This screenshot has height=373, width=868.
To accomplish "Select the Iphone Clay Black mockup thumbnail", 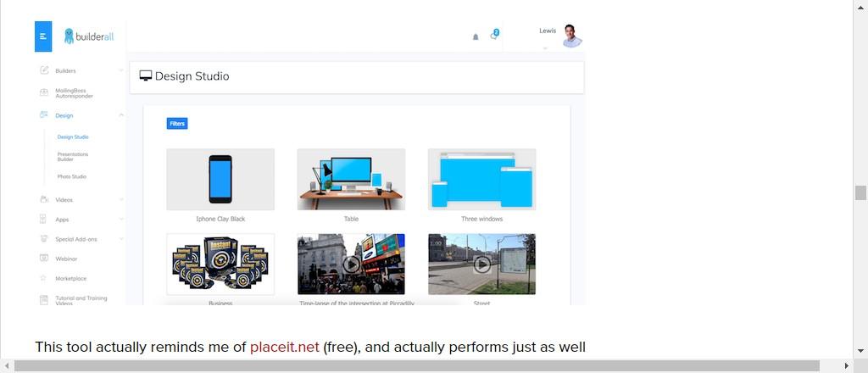I will (220, 180).
